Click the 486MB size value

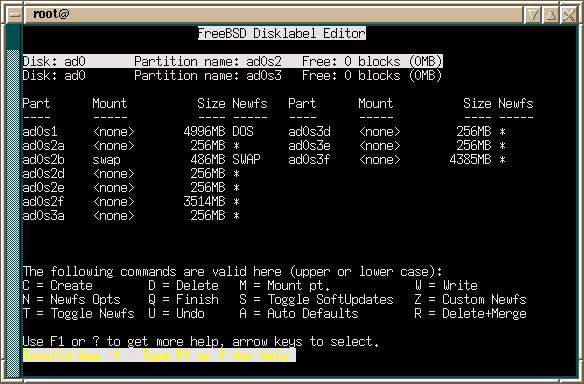[207, 160]
